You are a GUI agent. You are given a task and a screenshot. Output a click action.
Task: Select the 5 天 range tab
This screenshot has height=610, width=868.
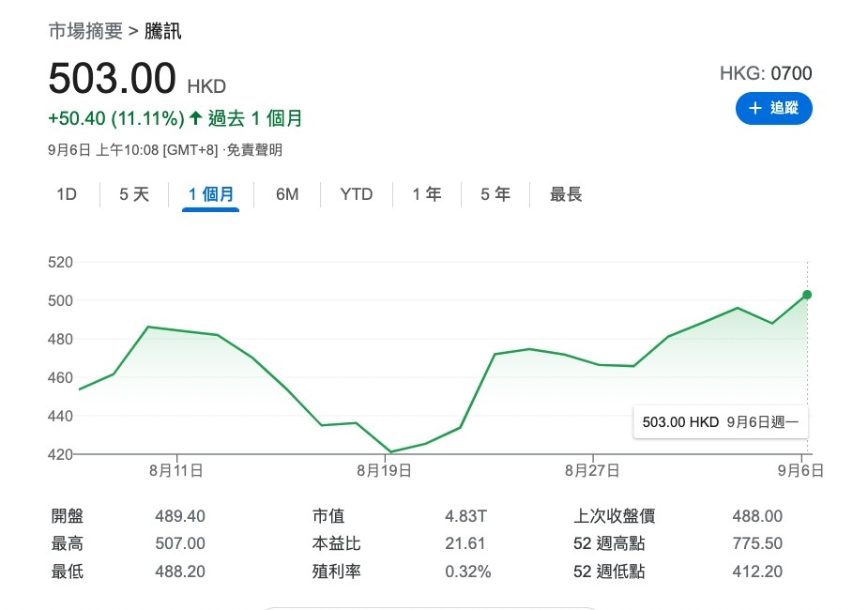[134, 194]
